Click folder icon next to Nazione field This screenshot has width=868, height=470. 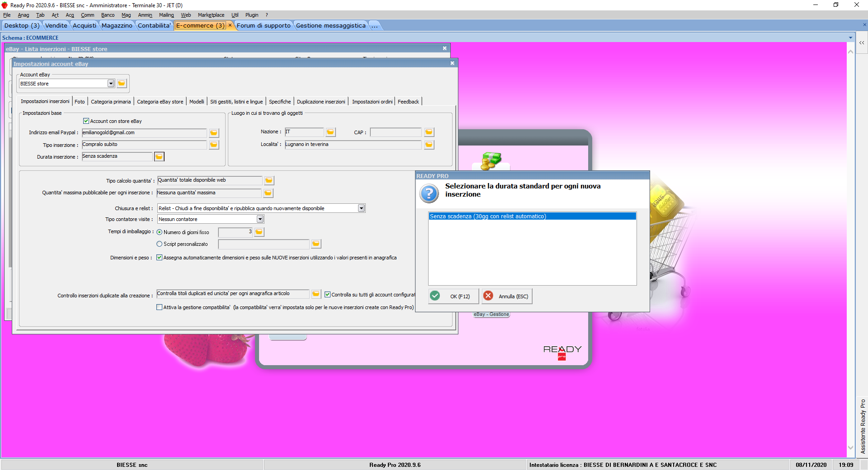click(x=330, y=132)
